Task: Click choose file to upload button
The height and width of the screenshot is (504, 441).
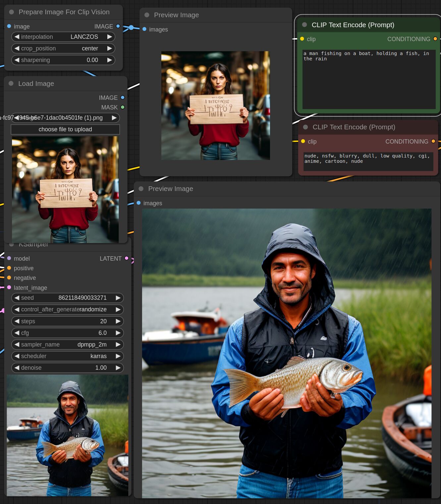Action: [x=65, y=129]
